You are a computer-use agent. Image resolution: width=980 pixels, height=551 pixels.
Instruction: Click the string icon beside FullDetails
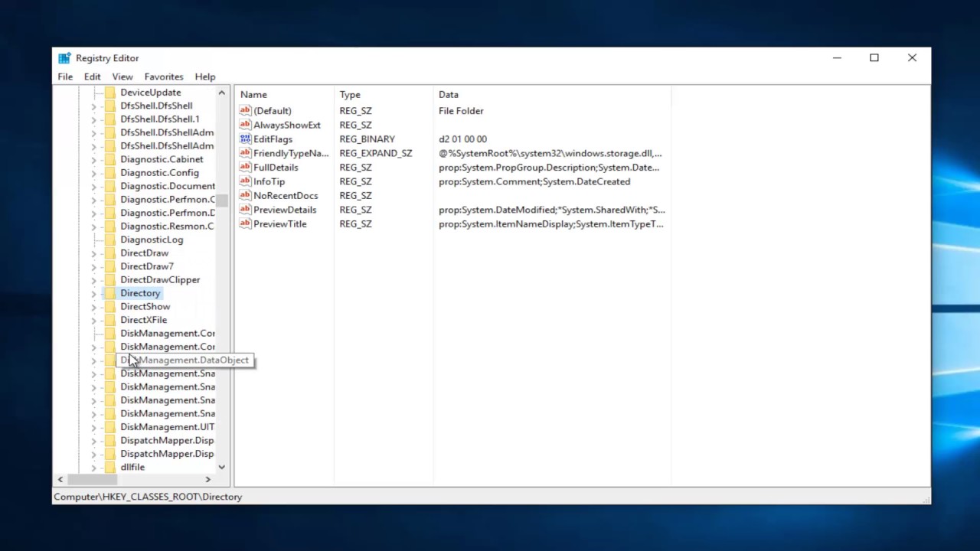coord(245,167)
